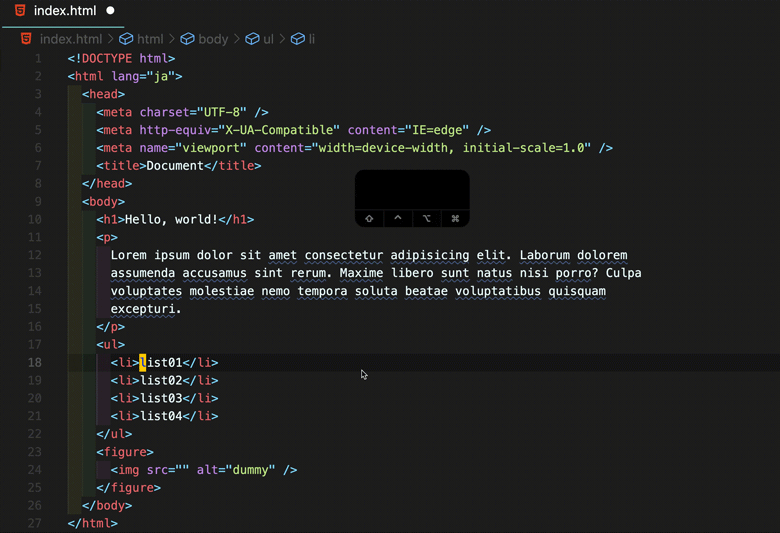Click index.html in the breadcrumb bar
The width and height of the screenshot is (780, 533).
(x=71, y=39)
